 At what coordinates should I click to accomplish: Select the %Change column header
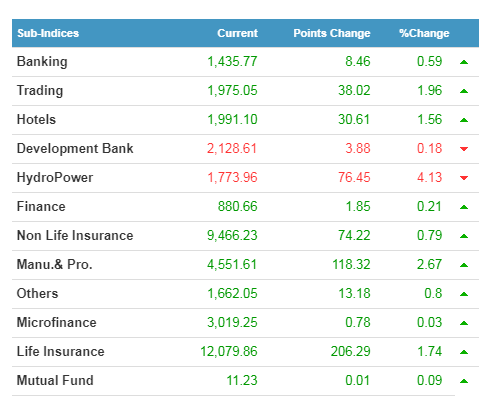click(x=424, y=33)
